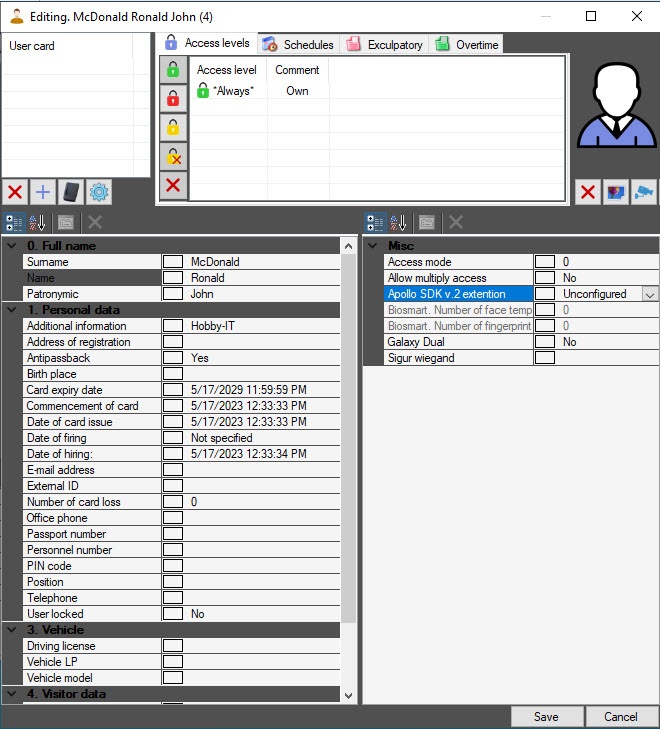Open the Overtime tab
Screen dimensions: 660x729
click(x=466, y=45)
